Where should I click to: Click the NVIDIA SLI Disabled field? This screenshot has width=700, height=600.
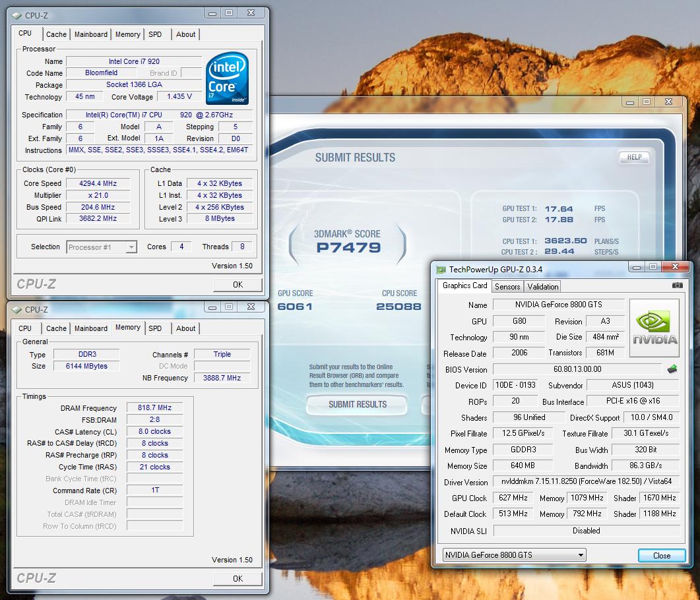(x=587, y=531)
